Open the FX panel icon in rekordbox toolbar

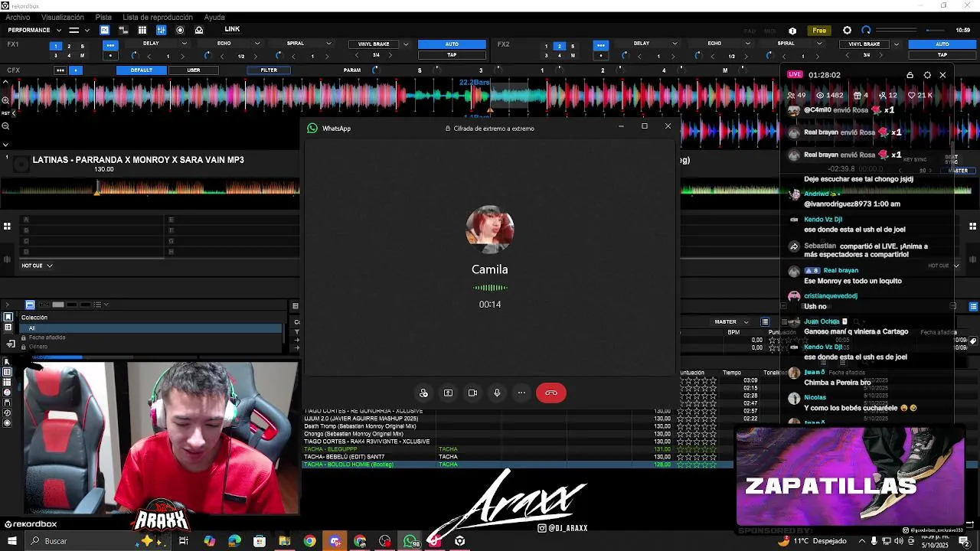104,30
